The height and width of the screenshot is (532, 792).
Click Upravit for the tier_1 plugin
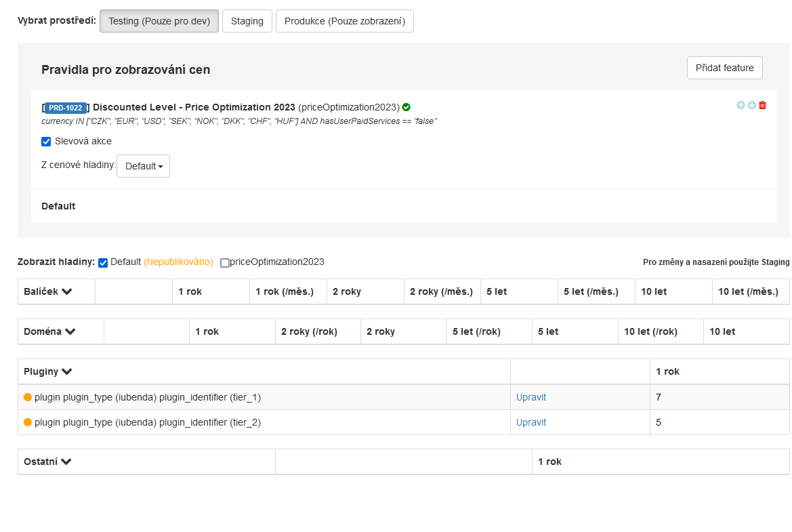point(530,397)
